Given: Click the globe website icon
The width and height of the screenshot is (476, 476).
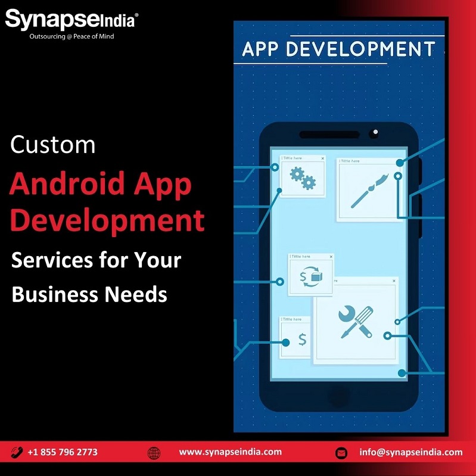Looking at the screenshot, I should (x=154, y=453).
